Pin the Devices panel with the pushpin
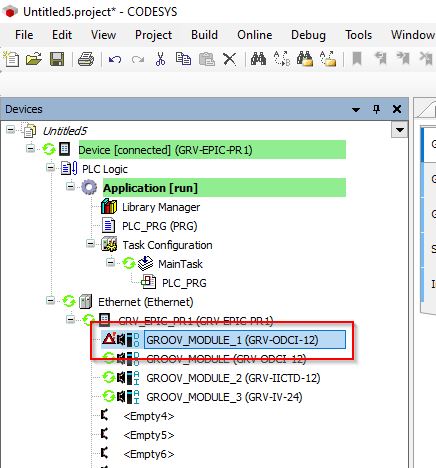Screen dimensions: 436x468 (x=377, y=109)
